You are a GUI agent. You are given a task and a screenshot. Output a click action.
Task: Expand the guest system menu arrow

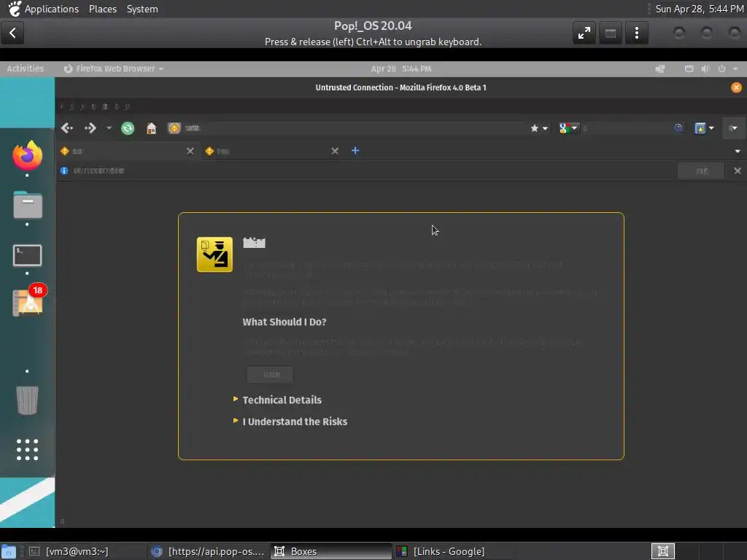[735, 69]
